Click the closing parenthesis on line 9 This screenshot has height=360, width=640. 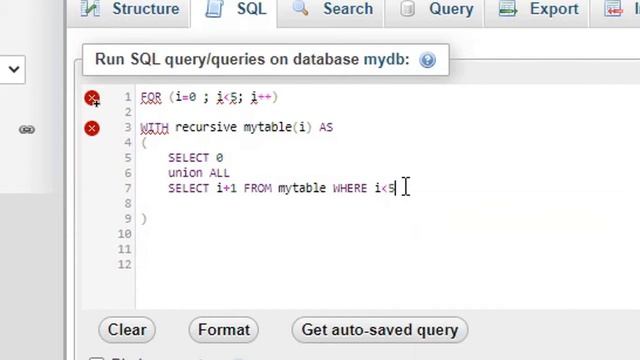[x=144, y=219]
